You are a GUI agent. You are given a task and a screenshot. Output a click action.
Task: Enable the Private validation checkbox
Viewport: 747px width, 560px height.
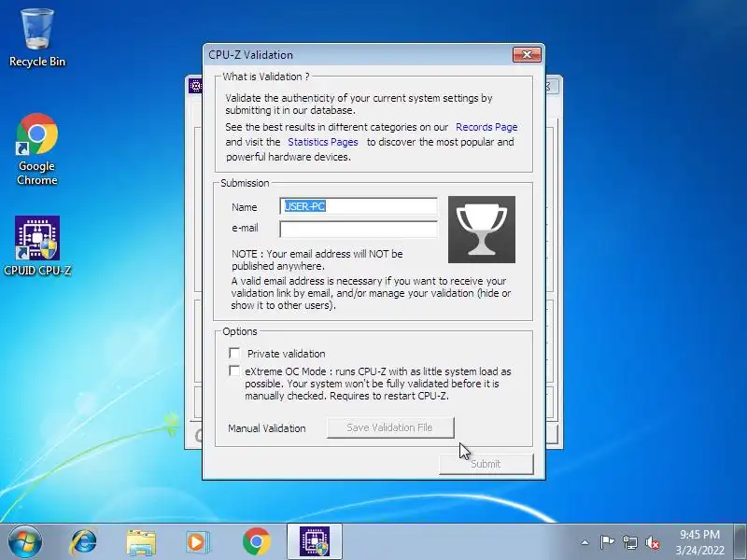[x=234, y=353]
